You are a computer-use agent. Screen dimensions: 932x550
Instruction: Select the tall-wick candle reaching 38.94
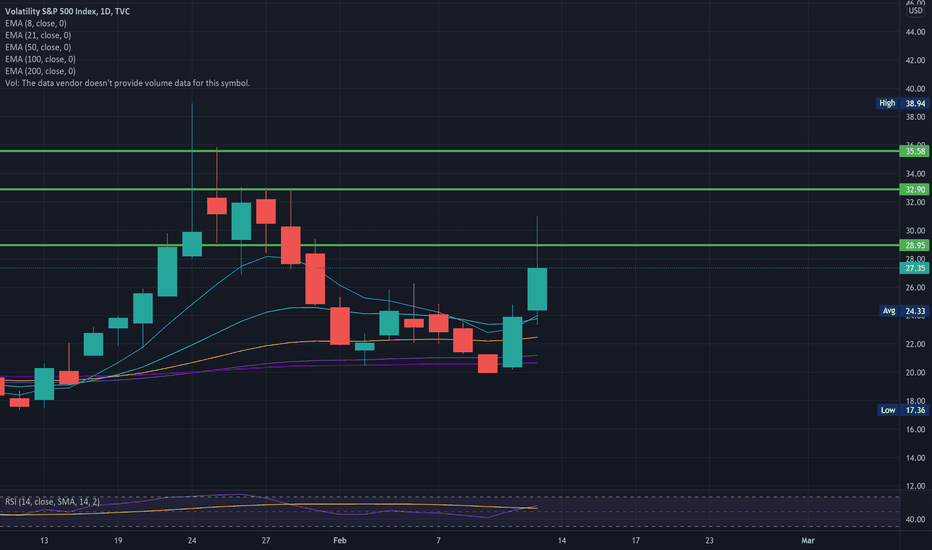[192, 244]
